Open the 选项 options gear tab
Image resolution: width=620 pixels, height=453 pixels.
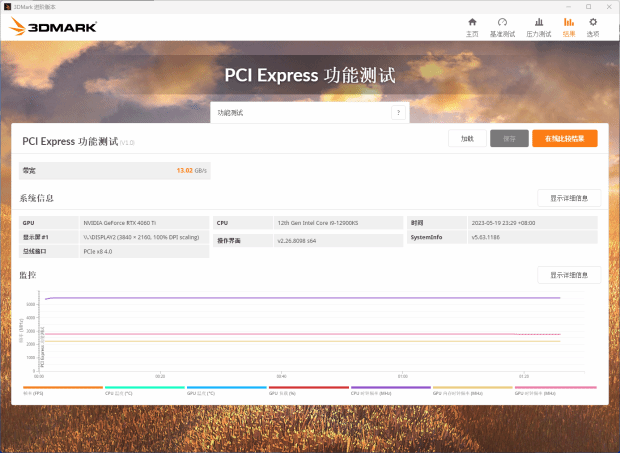tap(593, 28)
